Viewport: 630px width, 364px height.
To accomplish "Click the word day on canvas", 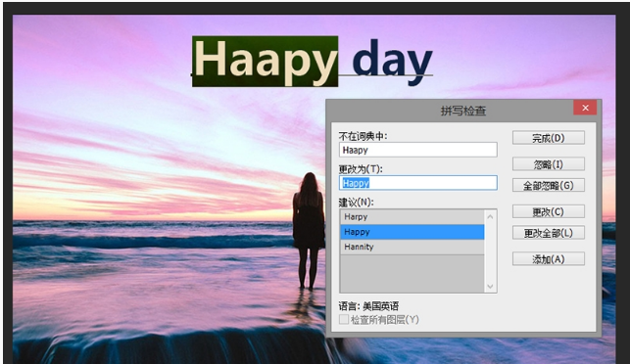I will [392, 62].
